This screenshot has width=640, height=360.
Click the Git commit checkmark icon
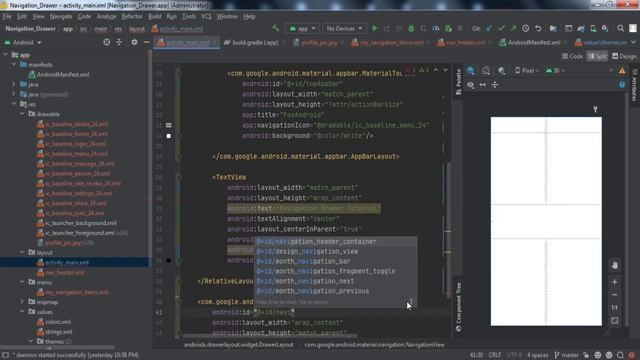click(501, 29)
